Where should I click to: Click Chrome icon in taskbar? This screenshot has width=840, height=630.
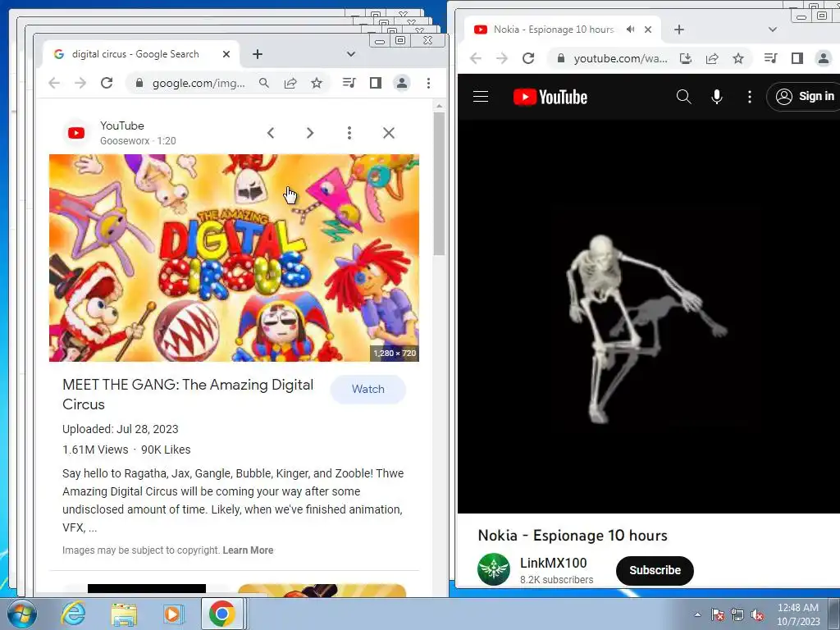click(222, 614)
